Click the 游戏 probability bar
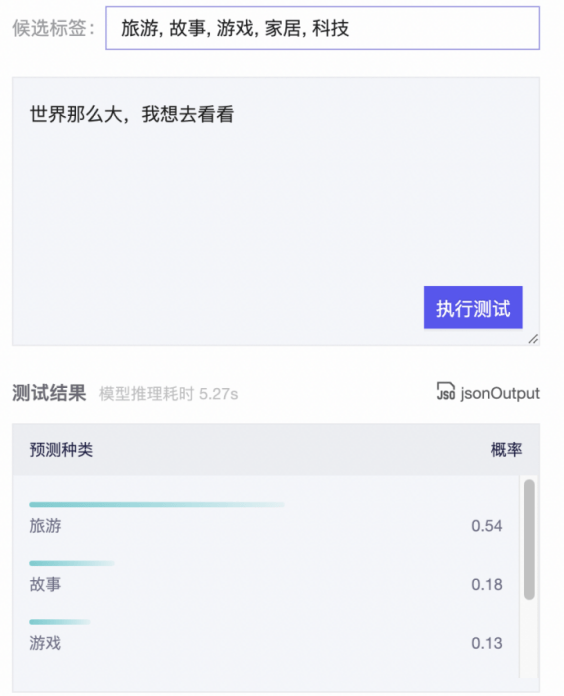564x696 pixels. (60, 621)
